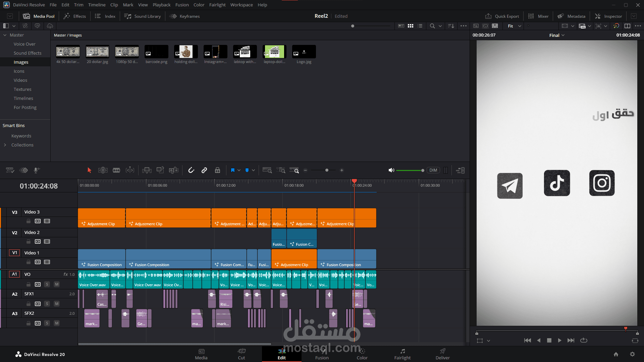Open the Sound Library panel

pos(143,16)
